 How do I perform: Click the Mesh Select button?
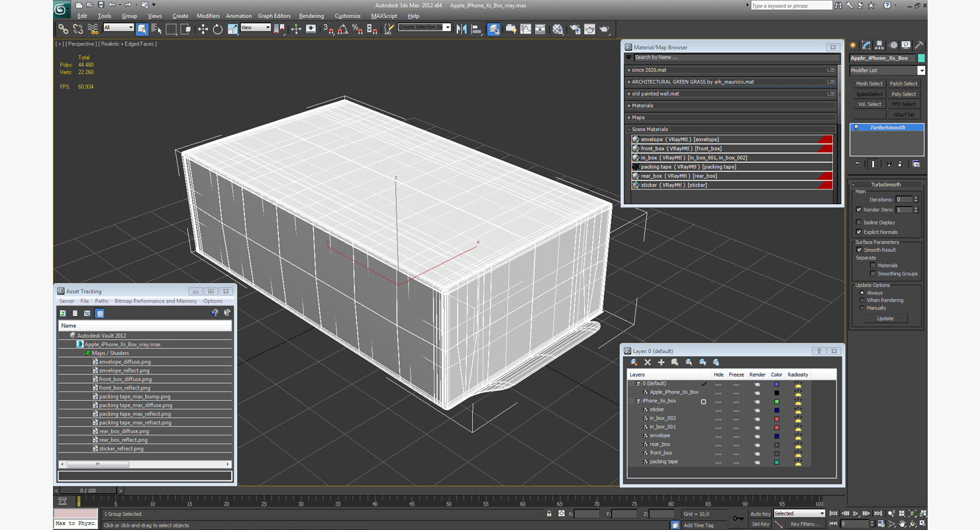tap(869, 84)
